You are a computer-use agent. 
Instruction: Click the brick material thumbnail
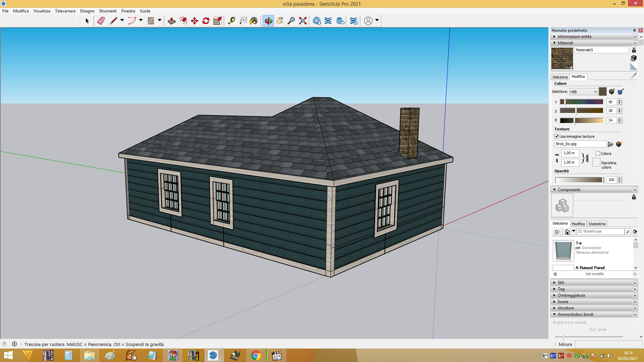pos(562,58)
